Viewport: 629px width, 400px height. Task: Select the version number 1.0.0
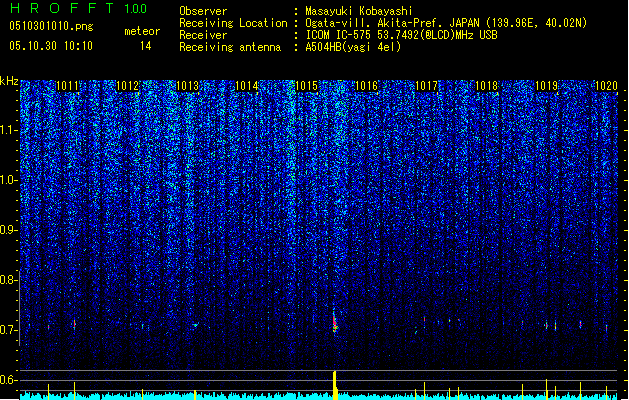pyautogui.click(x=136, y=9)
